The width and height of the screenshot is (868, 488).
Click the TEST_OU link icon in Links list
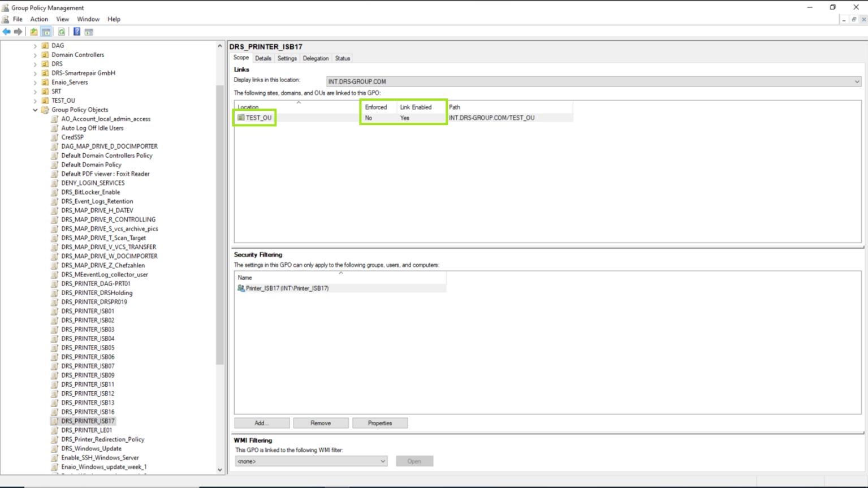tap(241, 118)
